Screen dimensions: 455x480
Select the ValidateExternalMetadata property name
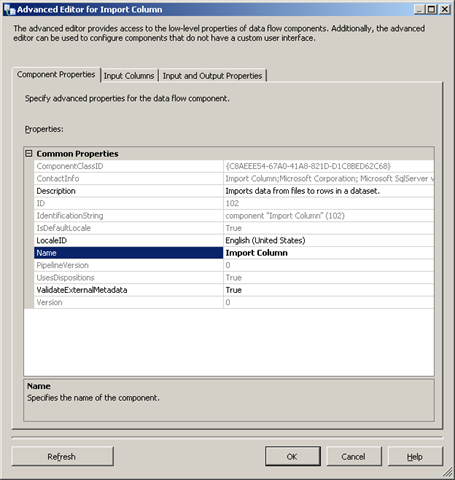[x=82, y=290]
